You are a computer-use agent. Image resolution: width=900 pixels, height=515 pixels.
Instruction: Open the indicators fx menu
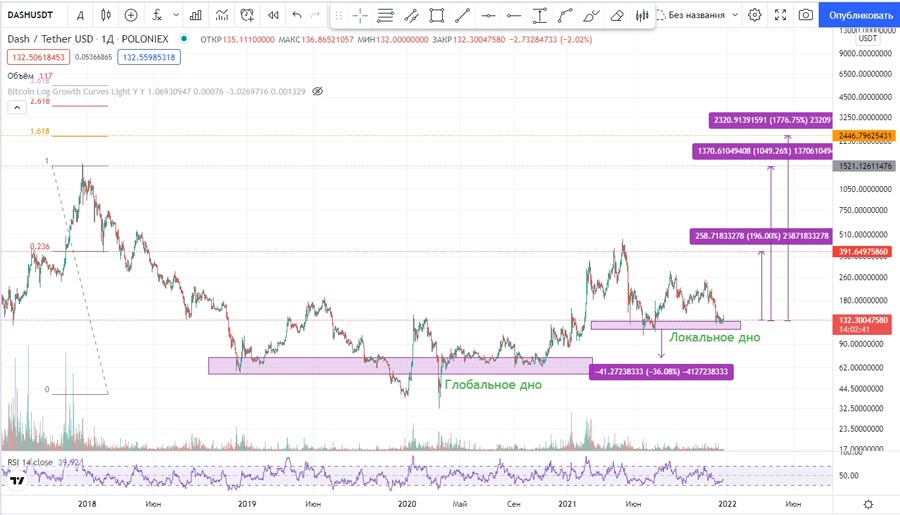click(157, 15)
